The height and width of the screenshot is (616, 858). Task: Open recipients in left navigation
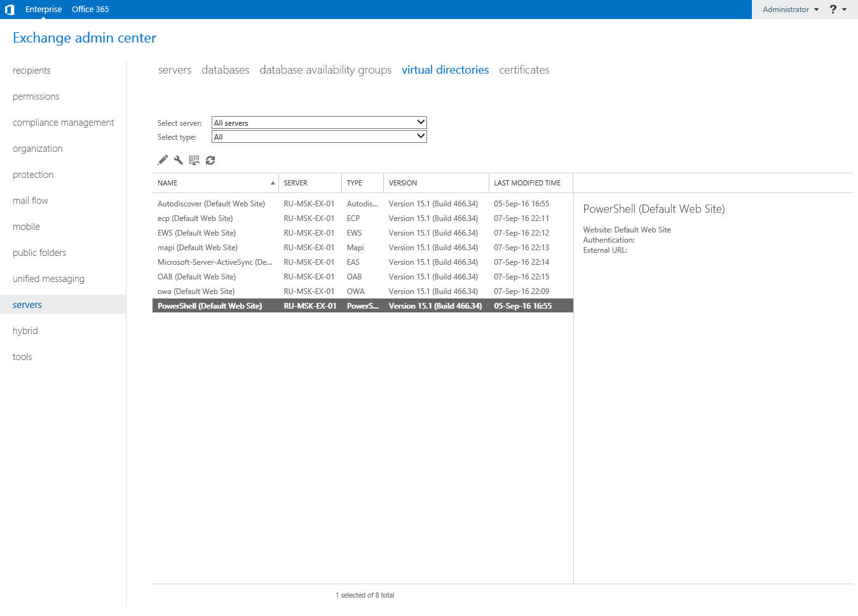32,70
